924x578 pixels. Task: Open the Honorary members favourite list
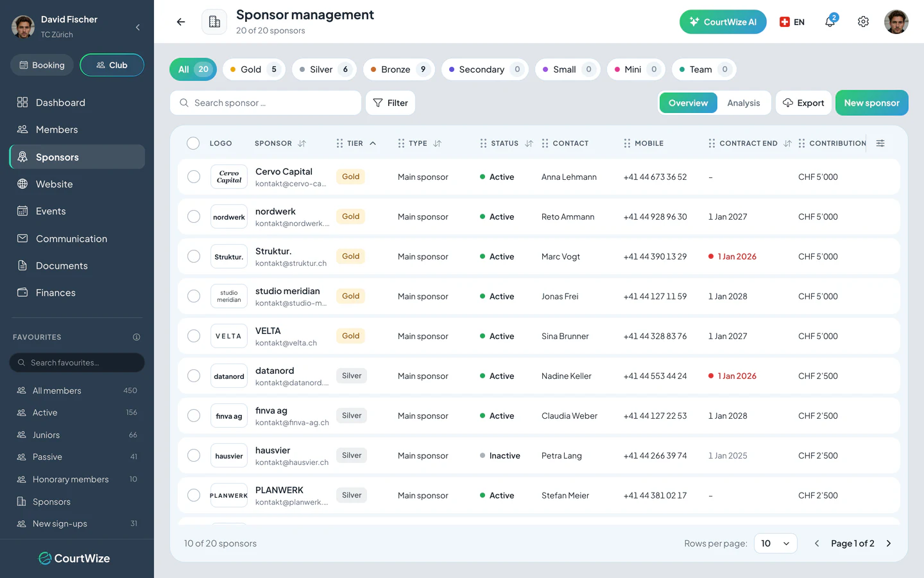point(77,479)
